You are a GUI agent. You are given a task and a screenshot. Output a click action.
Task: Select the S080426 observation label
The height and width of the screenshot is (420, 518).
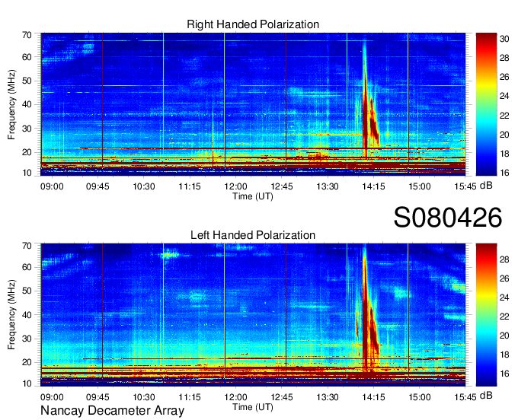pyautogui.click(x=448, y=218)
